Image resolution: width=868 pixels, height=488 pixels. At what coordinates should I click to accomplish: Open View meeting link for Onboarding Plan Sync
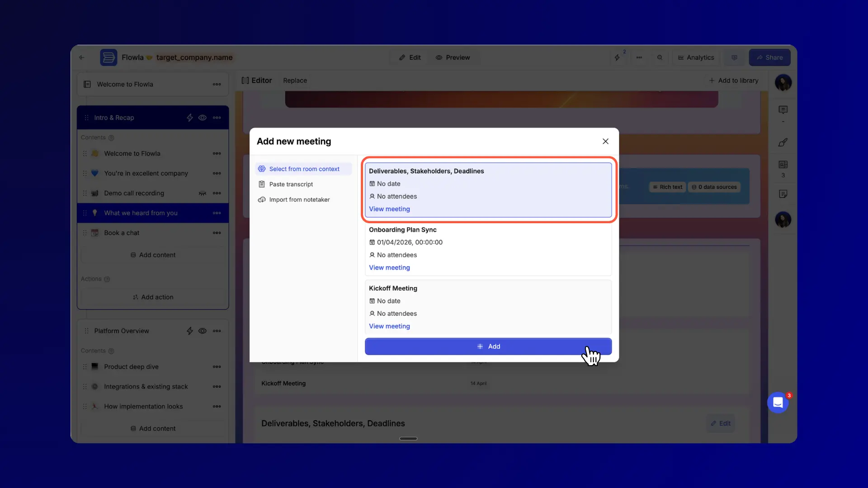coord(389,267)
